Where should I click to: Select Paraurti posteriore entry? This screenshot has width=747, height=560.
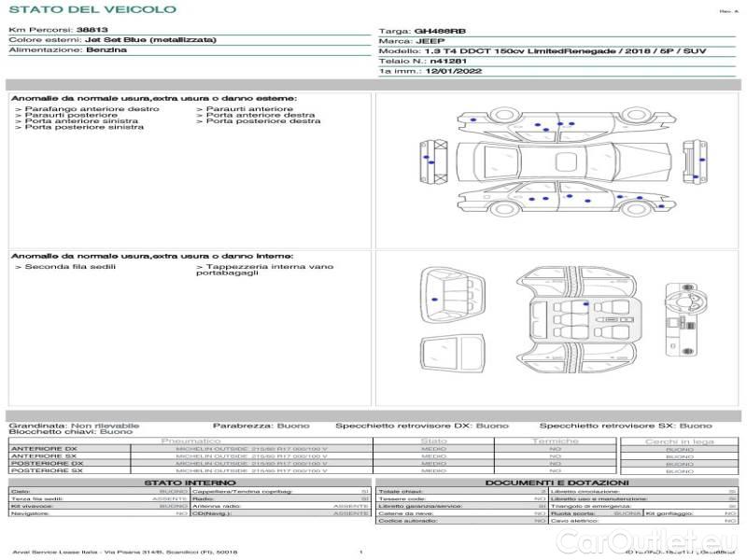pos(66,115)
